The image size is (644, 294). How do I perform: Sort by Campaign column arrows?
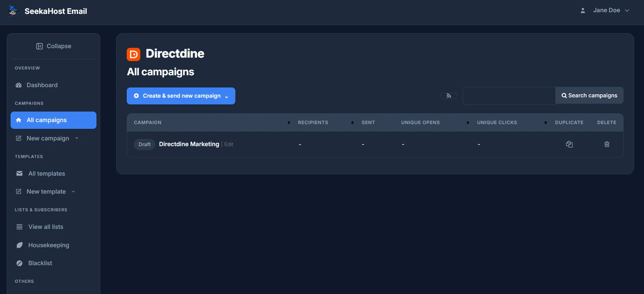[x=289, y=123]
